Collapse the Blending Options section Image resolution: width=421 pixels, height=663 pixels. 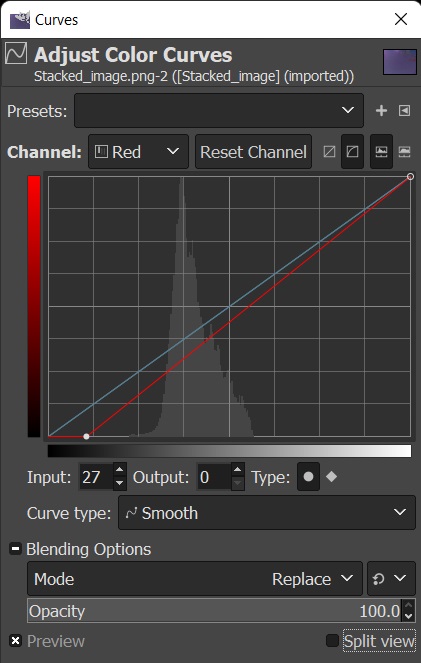pyautogui.click(x=15, y=549)
